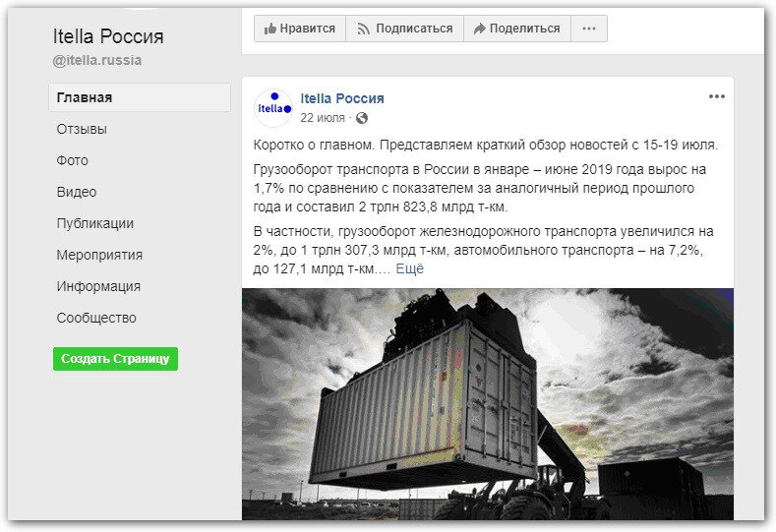This screenshot has height=532, width=776.
Task: Open the Видео section
Action: [x=77, y=192]
